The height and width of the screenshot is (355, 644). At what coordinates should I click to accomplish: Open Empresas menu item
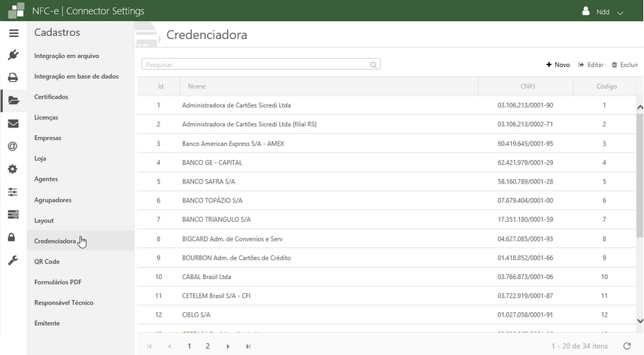(47, 138)
